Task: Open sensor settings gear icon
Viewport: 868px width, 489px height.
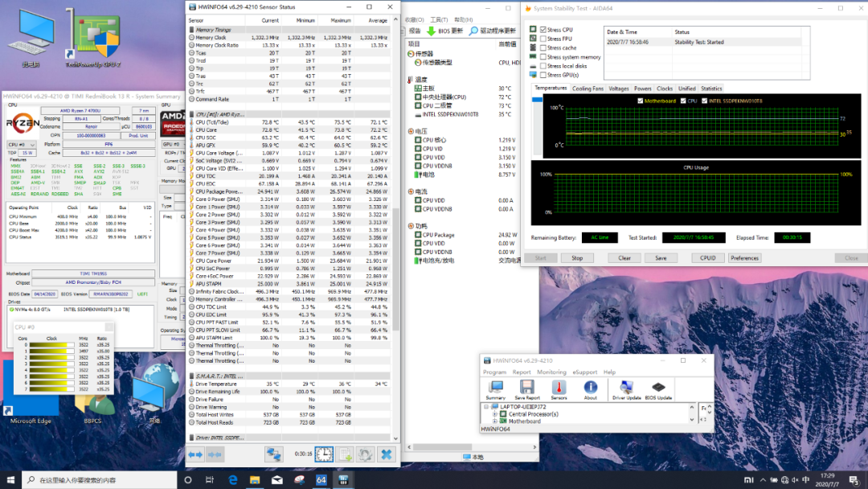Action: 365,454
